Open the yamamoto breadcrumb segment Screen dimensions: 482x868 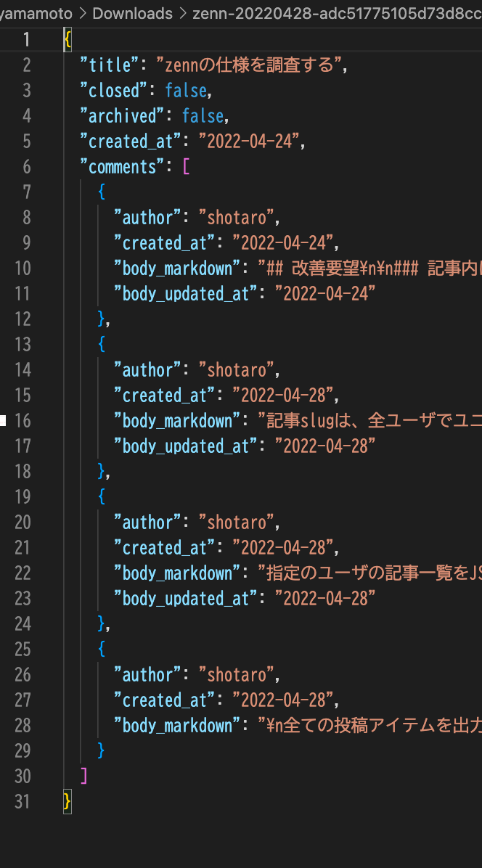[36, 13]
